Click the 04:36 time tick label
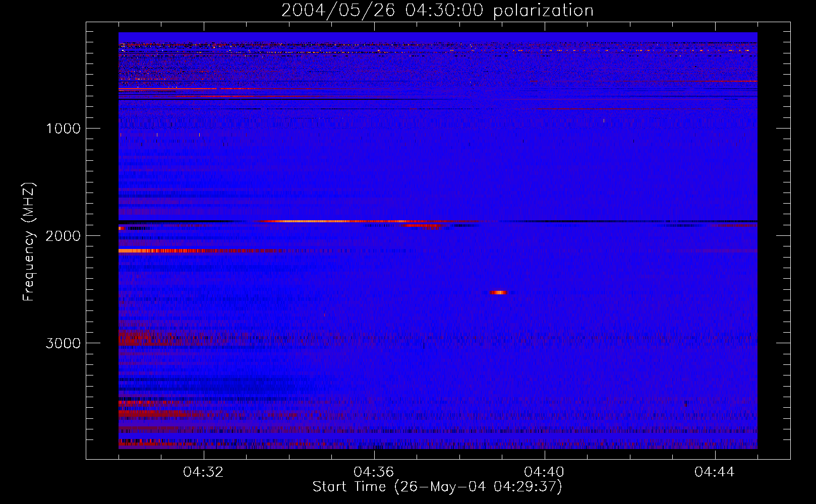The image size is (816, 504). pos(374,472)
